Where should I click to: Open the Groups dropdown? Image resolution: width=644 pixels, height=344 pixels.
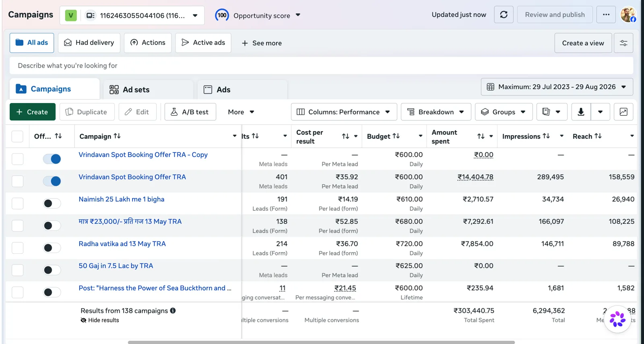(x=504, y=112)
